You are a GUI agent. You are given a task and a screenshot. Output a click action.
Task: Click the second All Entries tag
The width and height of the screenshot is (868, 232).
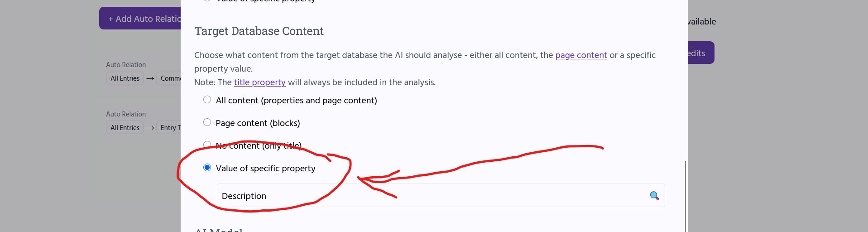[125, 128]
